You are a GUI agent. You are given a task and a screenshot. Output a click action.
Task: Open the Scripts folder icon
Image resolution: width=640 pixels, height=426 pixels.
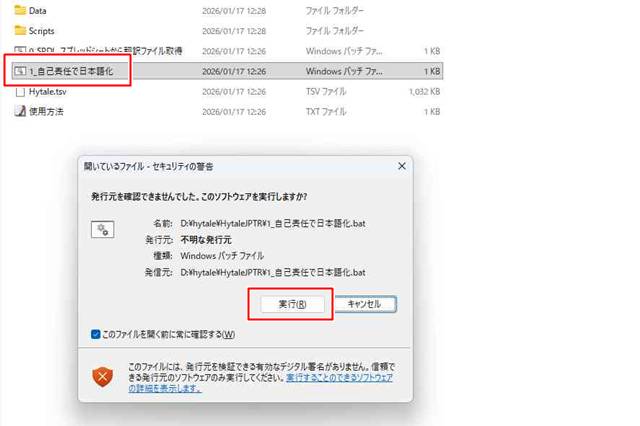point(20,30)
